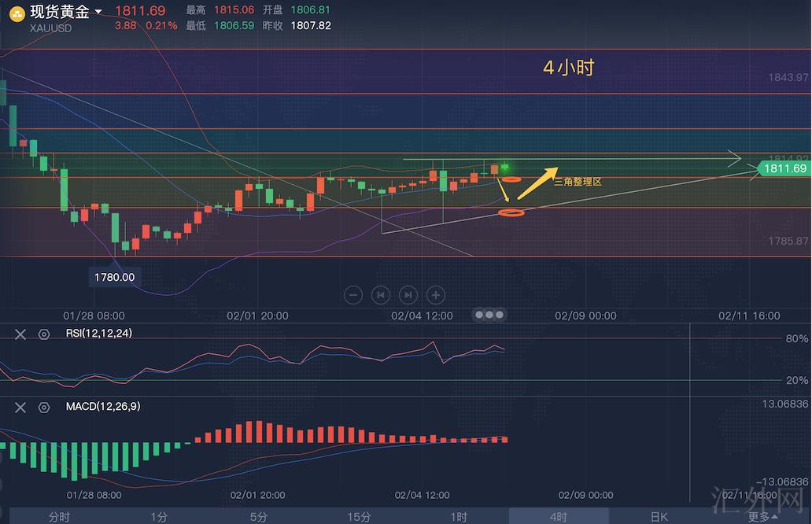Switch to the 分时 timeframe tab
Image resolution: width=812 pixels, height=524 pixels.
click(x=59, y=517)
